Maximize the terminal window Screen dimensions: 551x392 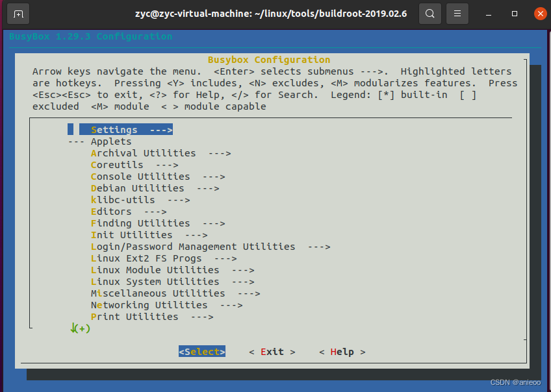[515, 14]
